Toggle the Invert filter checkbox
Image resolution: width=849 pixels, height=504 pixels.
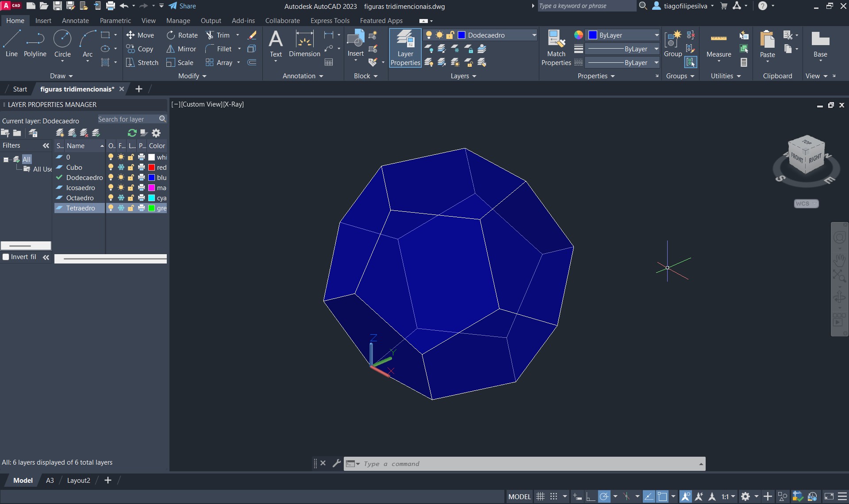6,257
